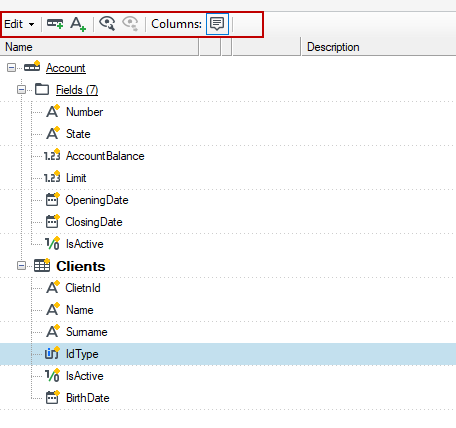Click the text-type icon beside State
456x428 pixels.
click(53, 133)
